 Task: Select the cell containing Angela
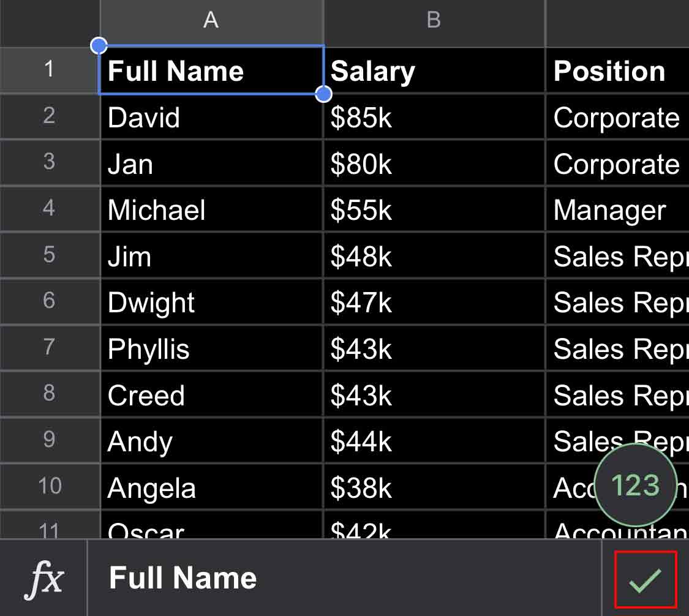[211, 488]
